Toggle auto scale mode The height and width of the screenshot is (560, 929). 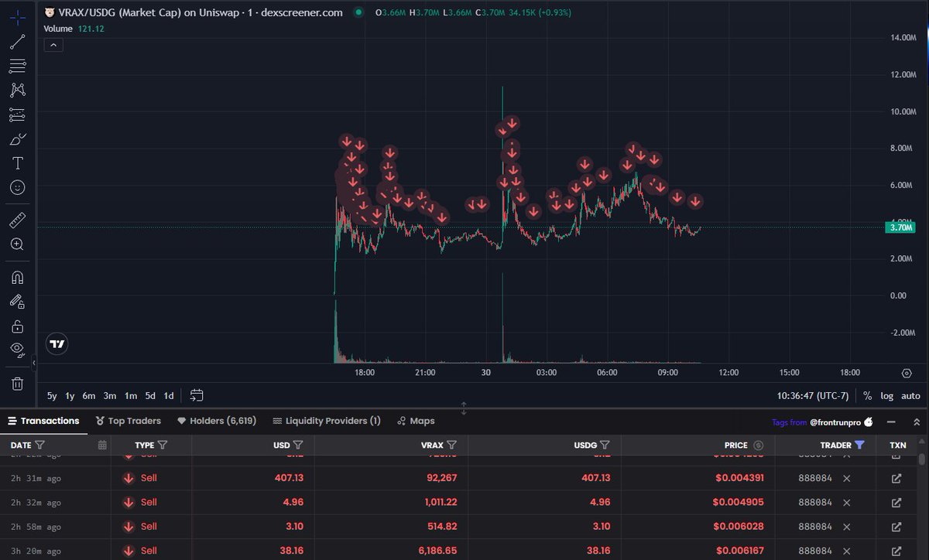911,396
